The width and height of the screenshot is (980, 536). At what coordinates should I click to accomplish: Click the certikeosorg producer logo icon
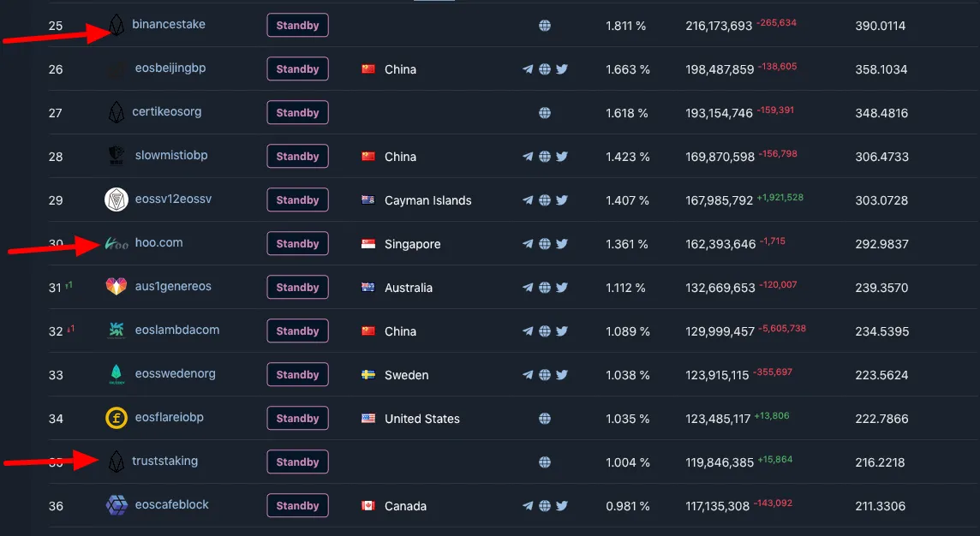coord(117,112)
